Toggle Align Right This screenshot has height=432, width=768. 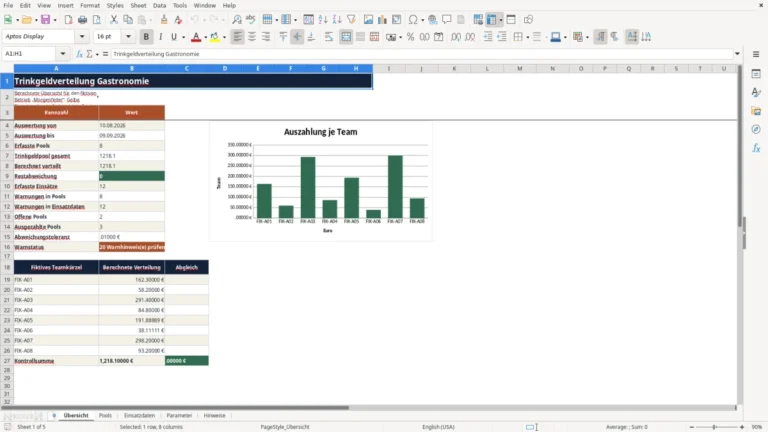pos(266,37)
